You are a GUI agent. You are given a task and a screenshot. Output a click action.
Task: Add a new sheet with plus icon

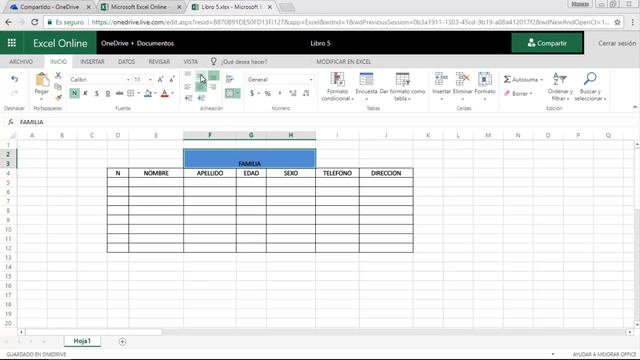(x=122, y=342)
